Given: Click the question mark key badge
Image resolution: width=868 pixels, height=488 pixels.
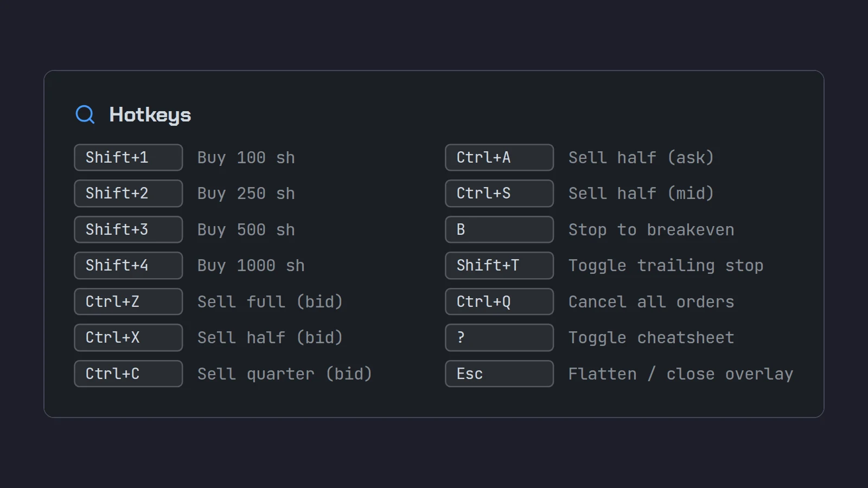Looking at the screenshot, I should click(500, 338).
